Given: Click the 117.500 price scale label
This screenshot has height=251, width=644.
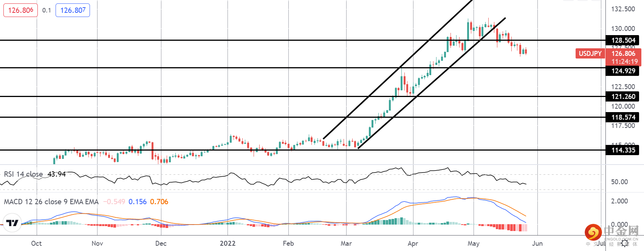Looking at the screenshot, I should pos(623,126).
